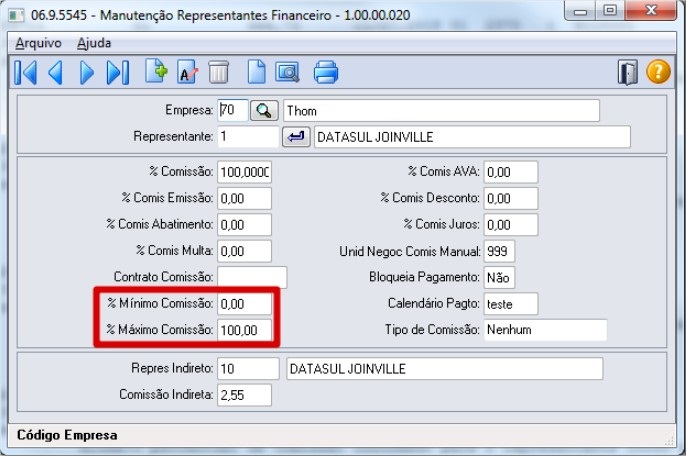This screenshot has height=456, width=686.
Task: Go to the next record
Action: 87,72
